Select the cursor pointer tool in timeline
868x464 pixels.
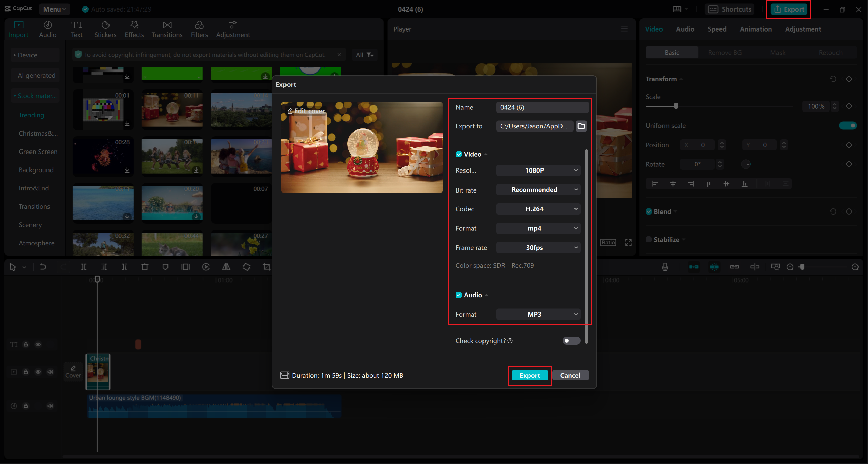(13, 267)
